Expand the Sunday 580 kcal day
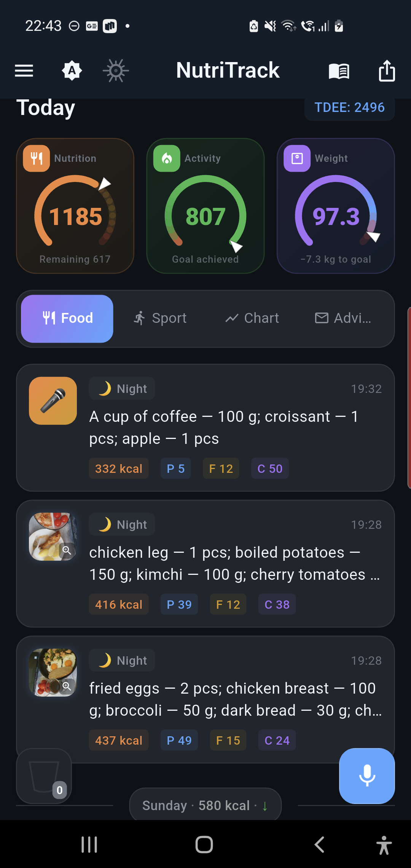 tap(205, 805)
